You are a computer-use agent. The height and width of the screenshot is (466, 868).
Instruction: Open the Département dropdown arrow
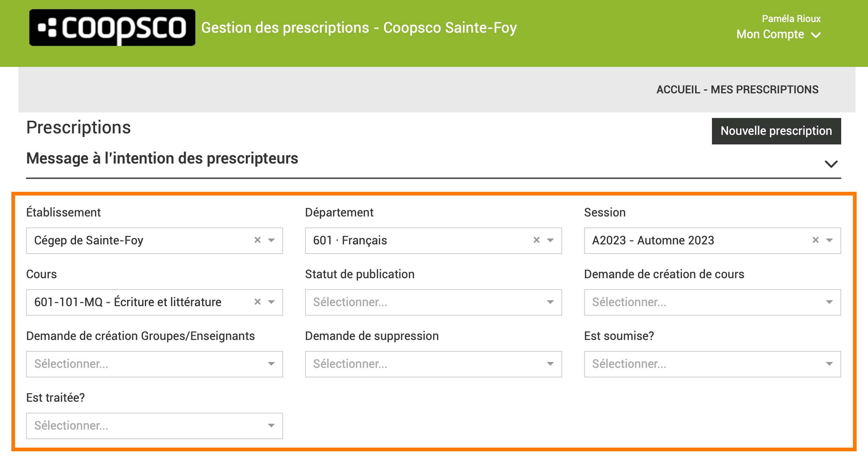550,240
